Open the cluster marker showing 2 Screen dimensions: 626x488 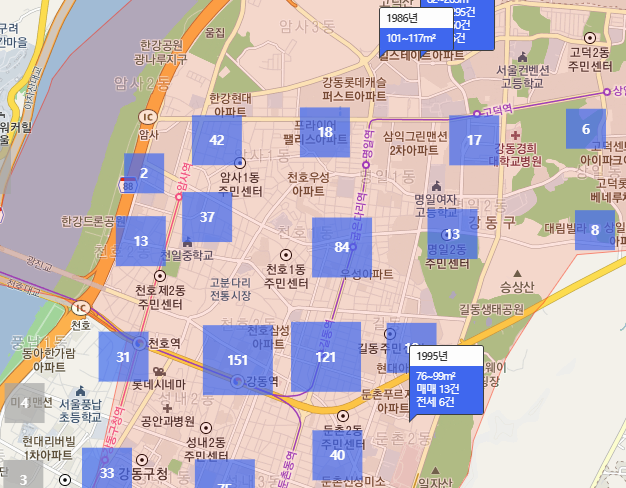(x=144, y=173)
